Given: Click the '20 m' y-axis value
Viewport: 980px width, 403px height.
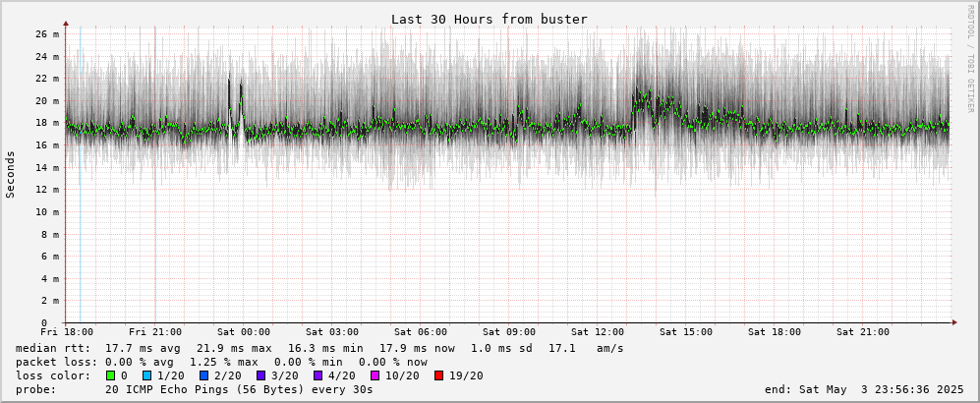Looking at the screenshot, I should click(x=47, y=100).
